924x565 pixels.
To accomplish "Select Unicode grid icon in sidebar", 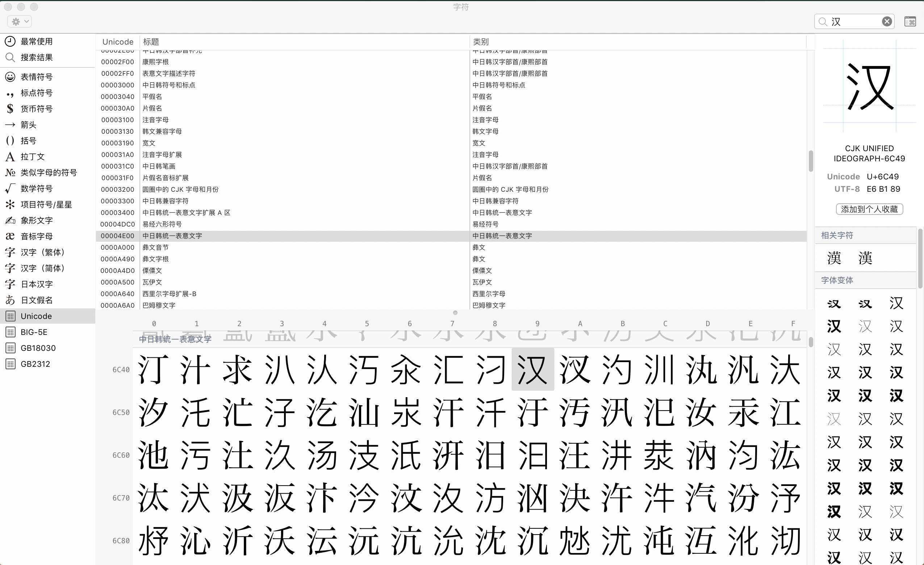I will click(11, 316).
